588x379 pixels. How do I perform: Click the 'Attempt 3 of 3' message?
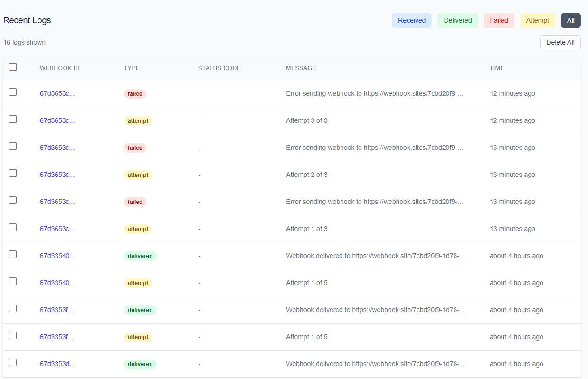pos(307,120)
